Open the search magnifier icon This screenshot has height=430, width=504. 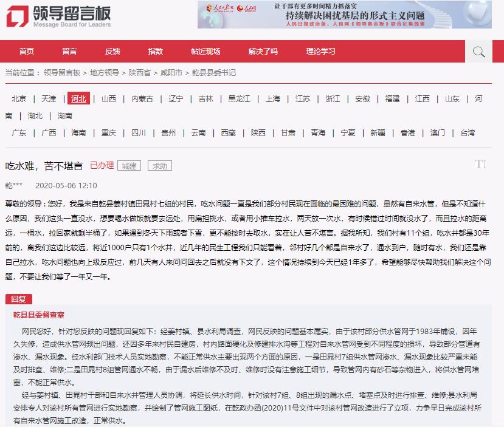[478, 52]
